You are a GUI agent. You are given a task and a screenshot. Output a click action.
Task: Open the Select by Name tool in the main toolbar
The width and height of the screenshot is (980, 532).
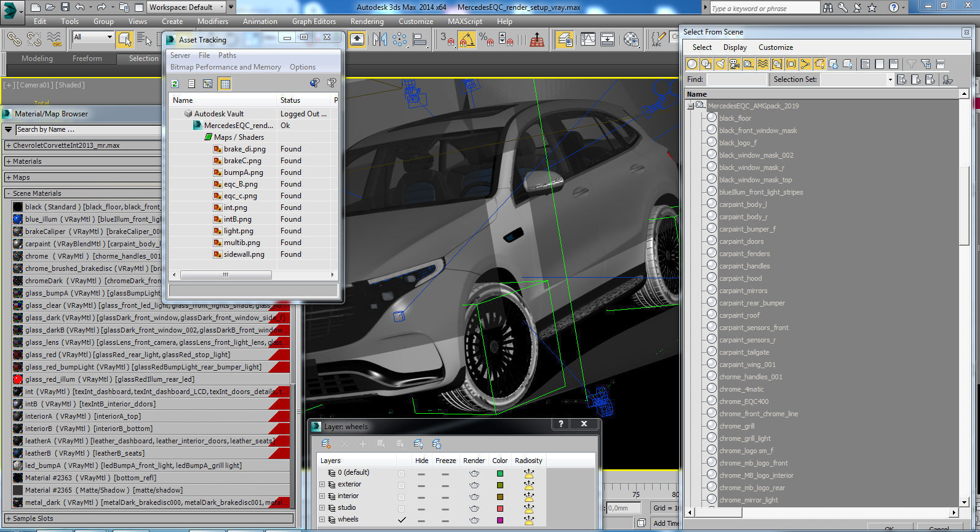point(145,39)
